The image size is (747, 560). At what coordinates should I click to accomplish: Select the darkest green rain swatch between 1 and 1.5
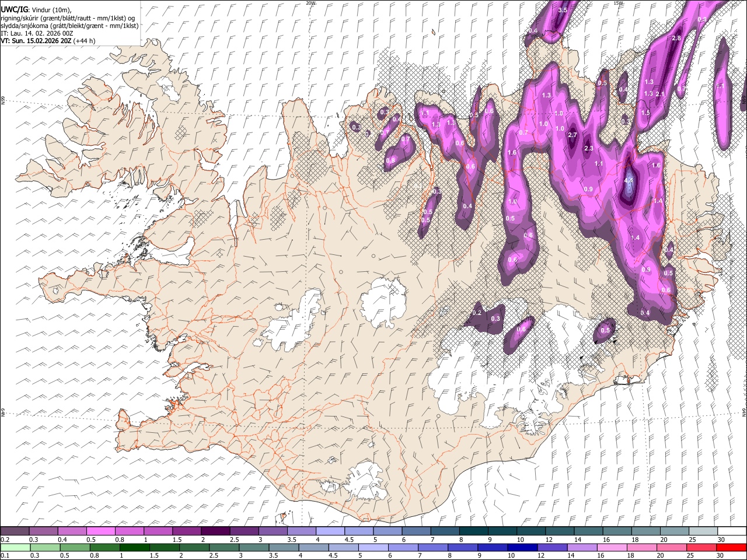[x=135, y=548]
